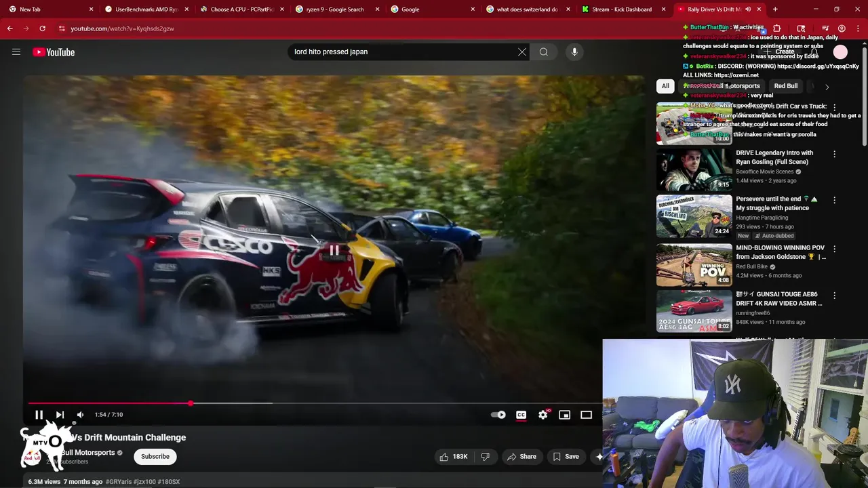This screenshot has height=488, width=868.
Task: Open the Chrome profile avatar
Action: [842, 28]
